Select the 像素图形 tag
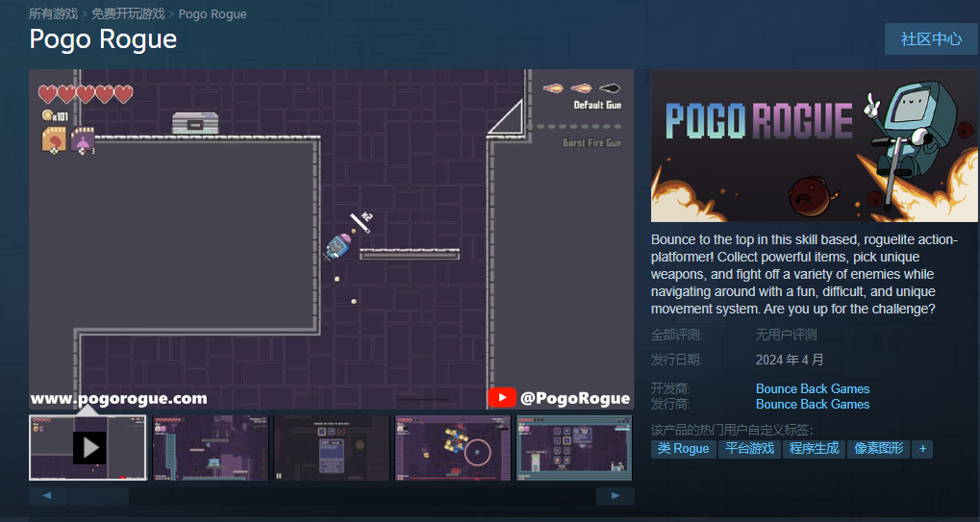Screen dimensions: 980x522 (879, 449)
